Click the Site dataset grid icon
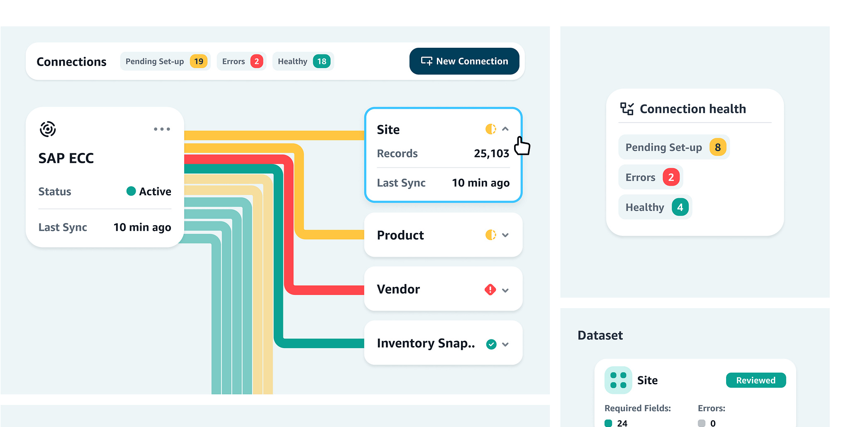The width and height of the screenshot is (868, 427). 618,380
